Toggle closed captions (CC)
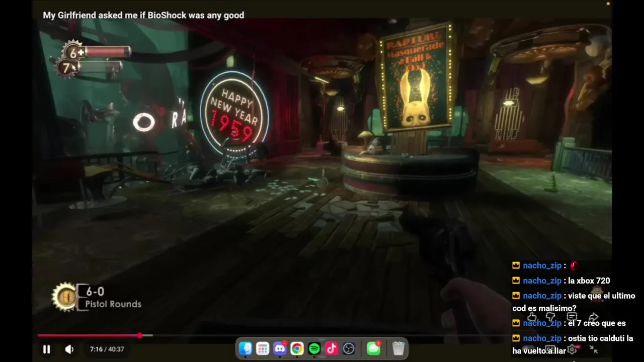 tap(550, 349)
